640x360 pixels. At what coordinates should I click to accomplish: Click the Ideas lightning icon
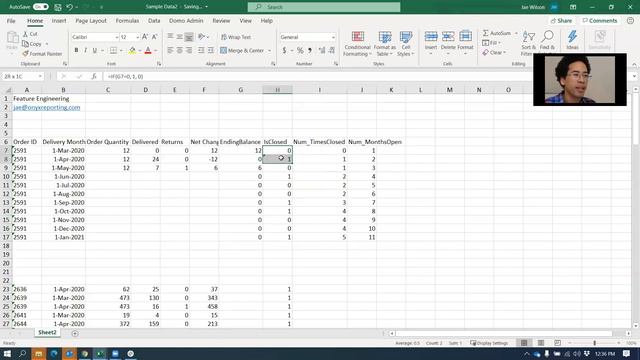[x=572, y=40]
